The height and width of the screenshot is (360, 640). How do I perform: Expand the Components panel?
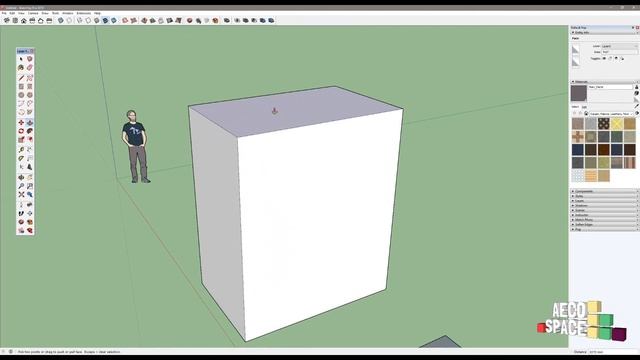[x=604, y=191]
